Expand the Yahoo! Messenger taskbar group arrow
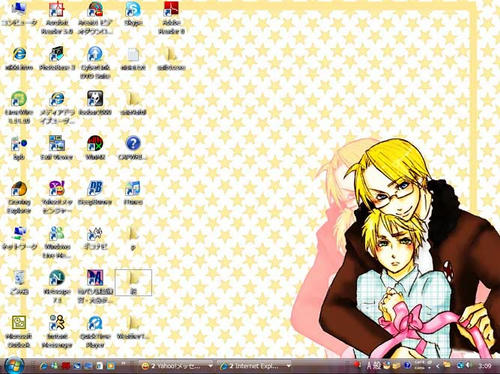This screenshot has height=374, width=500. 210,366
